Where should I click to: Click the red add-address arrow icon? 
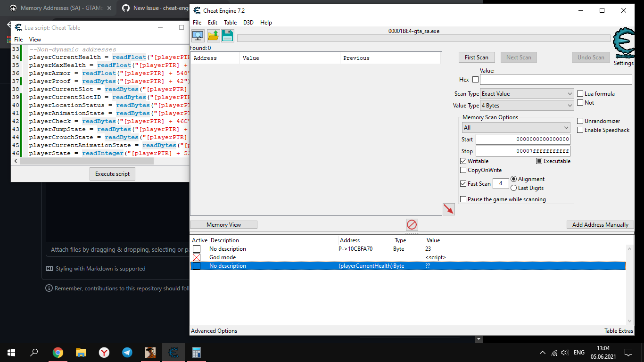pos(448,209)
